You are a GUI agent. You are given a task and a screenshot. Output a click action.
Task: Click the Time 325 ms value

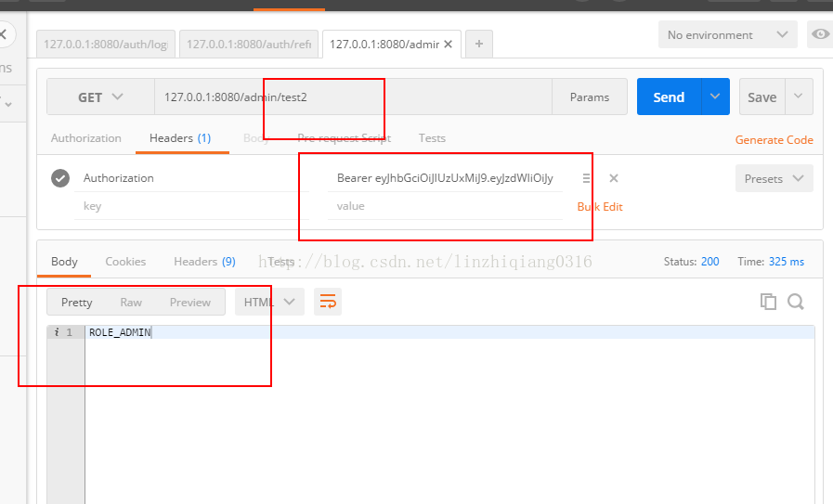pyautogui.click(x=787, y=262)
